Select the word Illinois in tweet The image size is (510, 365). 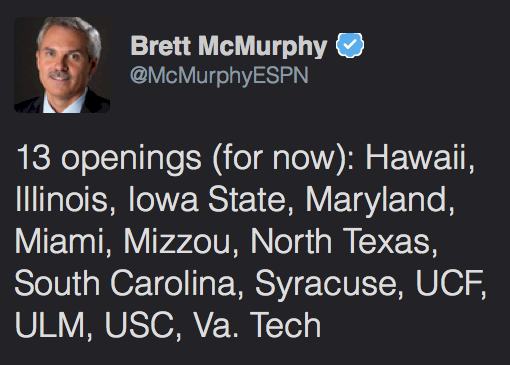[x=61, y=199]
